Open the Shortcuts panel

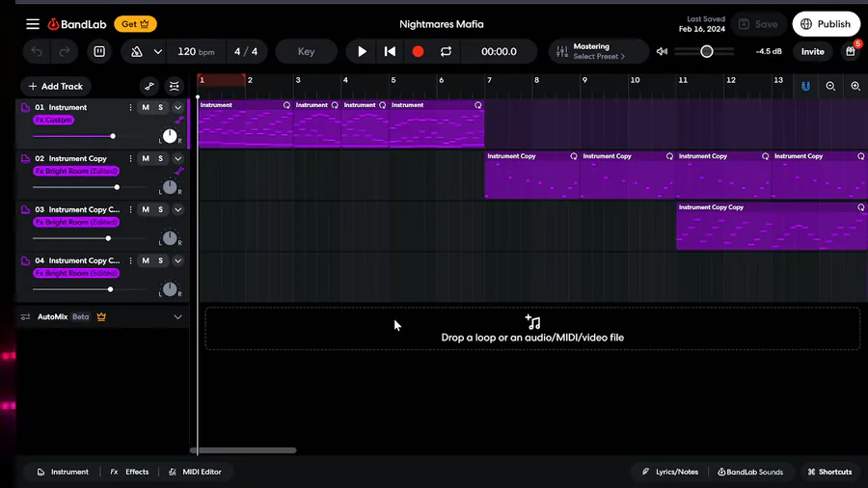tap(829, 472)
